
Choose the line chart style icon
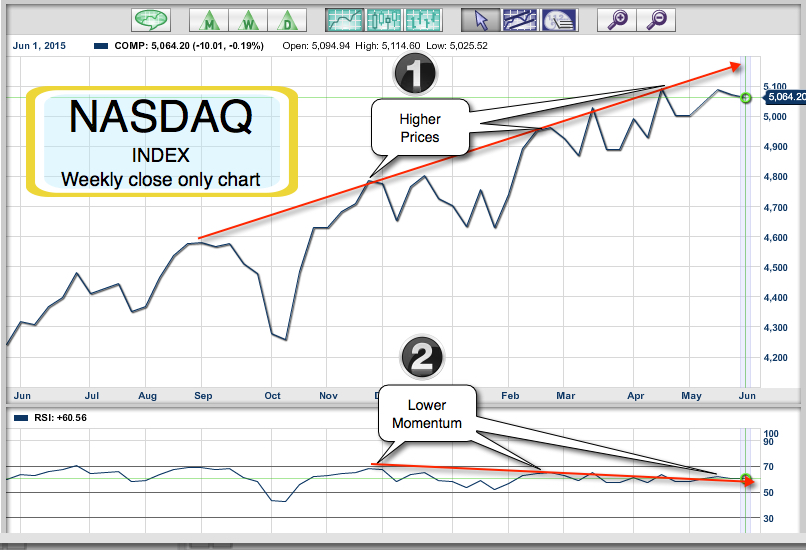345,20
